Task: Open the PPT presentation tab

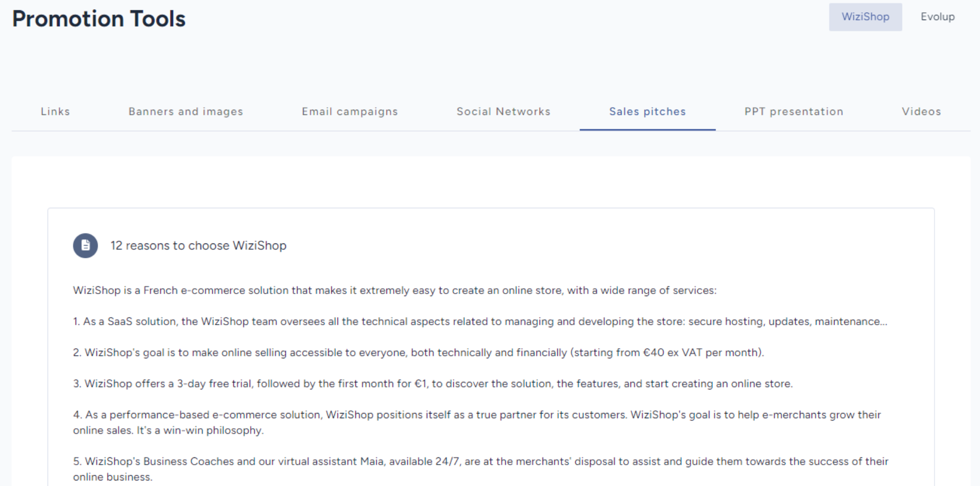Action: pyautogui.click(x=794, y=111)
